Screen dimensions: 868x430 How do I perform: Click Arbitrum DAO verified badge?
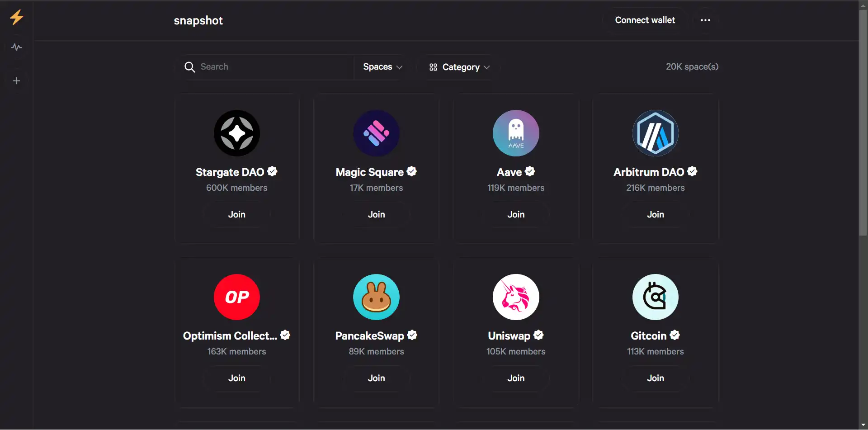pyautogui.click(x=692, y=171)
